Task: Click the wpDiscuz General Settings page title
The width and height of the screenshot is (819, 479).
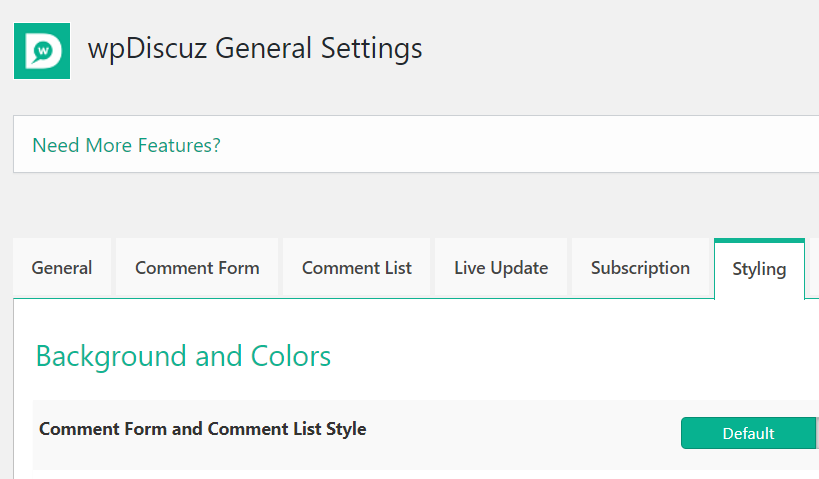Action: click(x=255, y=48)
